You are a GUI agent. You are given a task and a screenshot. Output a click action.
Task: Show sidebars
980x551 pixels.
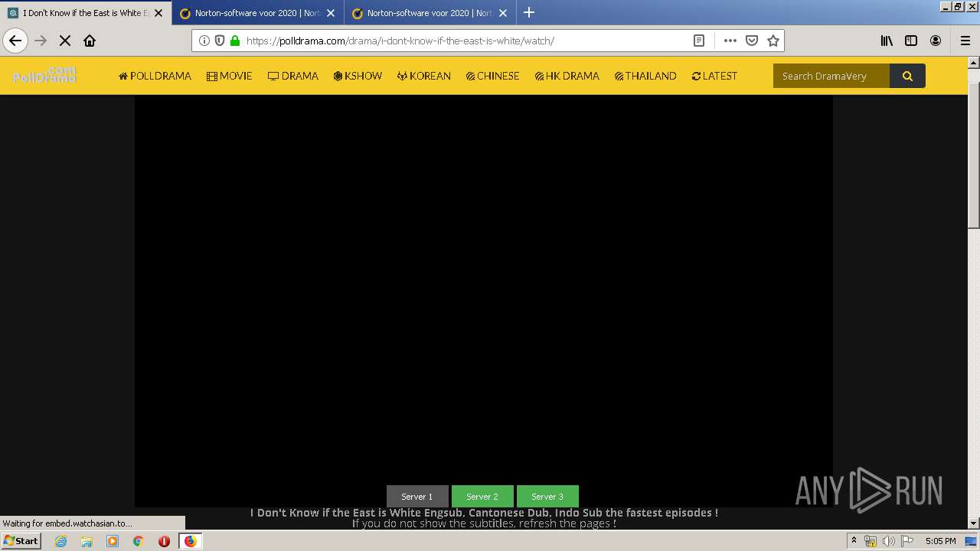click(911, 41)
